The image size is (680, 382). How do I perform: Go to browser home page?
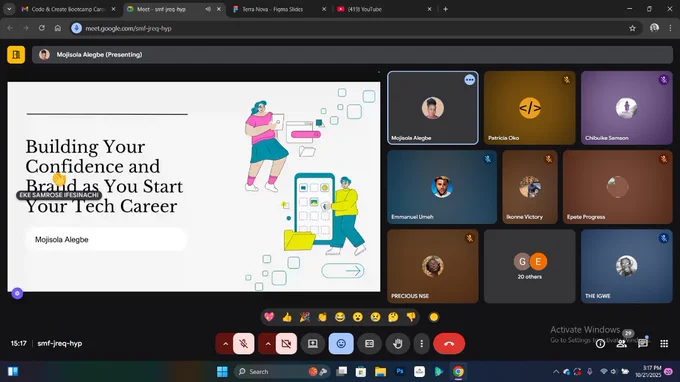[x=58, y=28]
